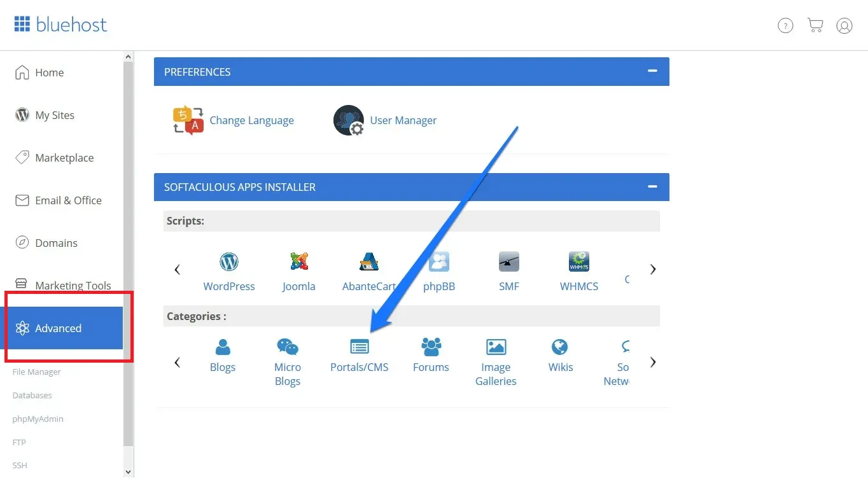This screenshot has height=488, width=868.
Task: Open the help question mark icon
Action: (785, 25)
